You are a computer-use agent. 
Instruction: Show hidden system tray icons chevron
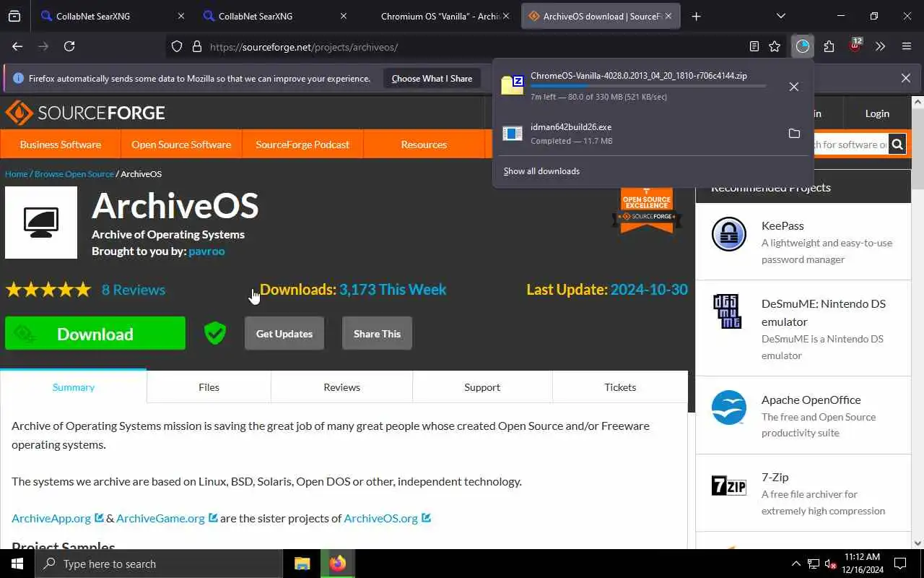pos(796,564)
